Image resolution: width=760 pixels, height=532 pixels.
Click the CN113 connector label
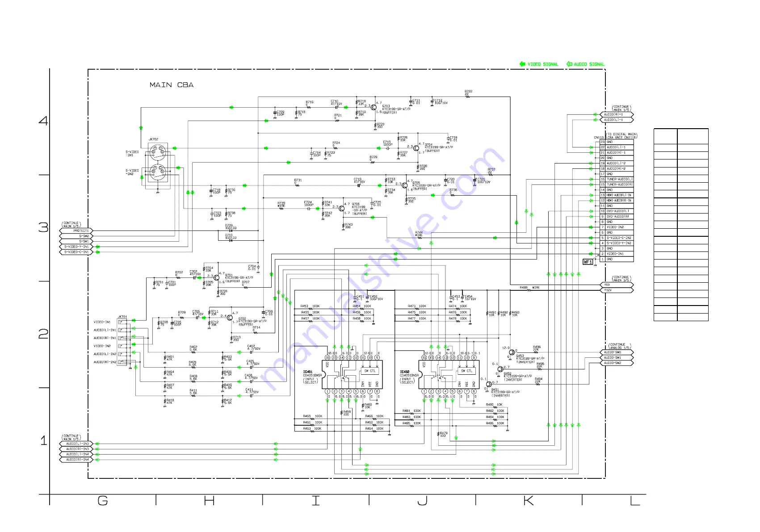(x=599, y=138)
